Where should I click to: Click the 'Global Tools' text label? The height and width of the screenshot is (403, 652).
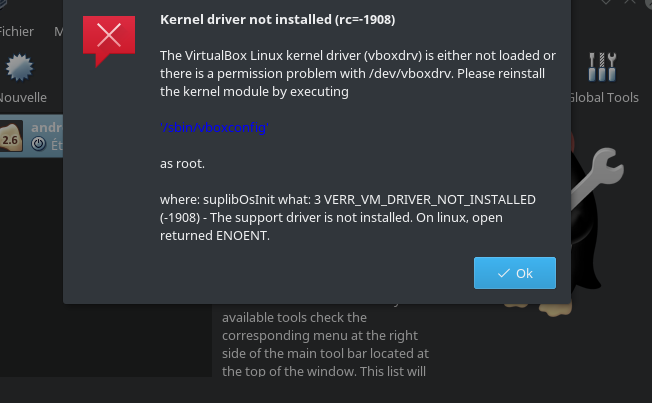[603, 98]
